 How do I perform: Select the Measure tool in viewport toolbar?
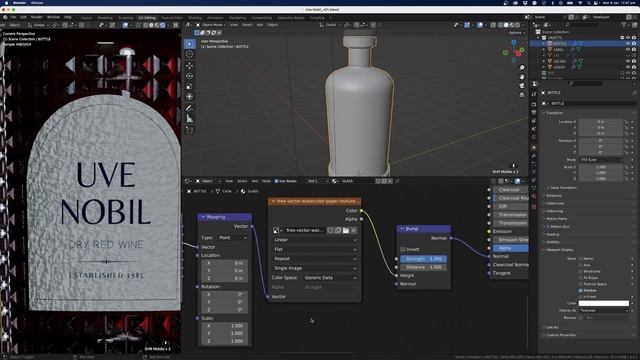click(189, 119)
